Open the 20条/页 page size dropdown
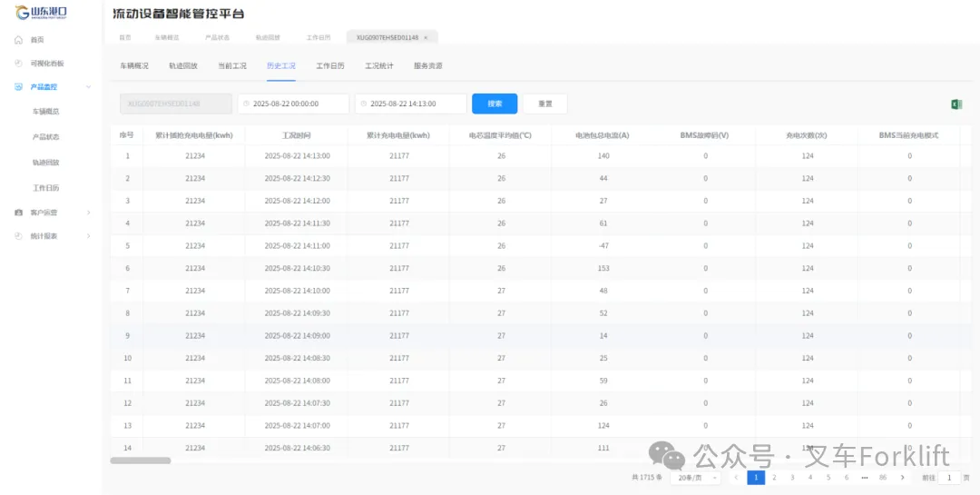Image resolution: width=980 pixels, height=495 pixels. click(696, 478)
